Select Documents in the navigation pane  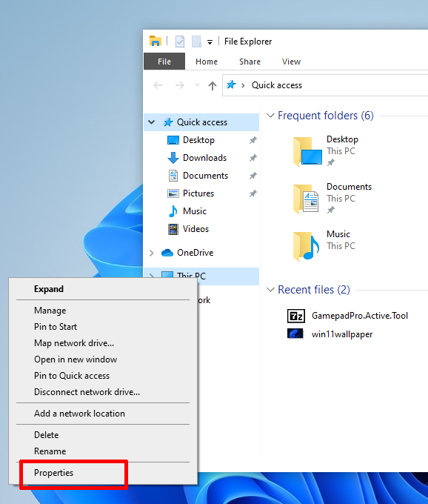205,176
